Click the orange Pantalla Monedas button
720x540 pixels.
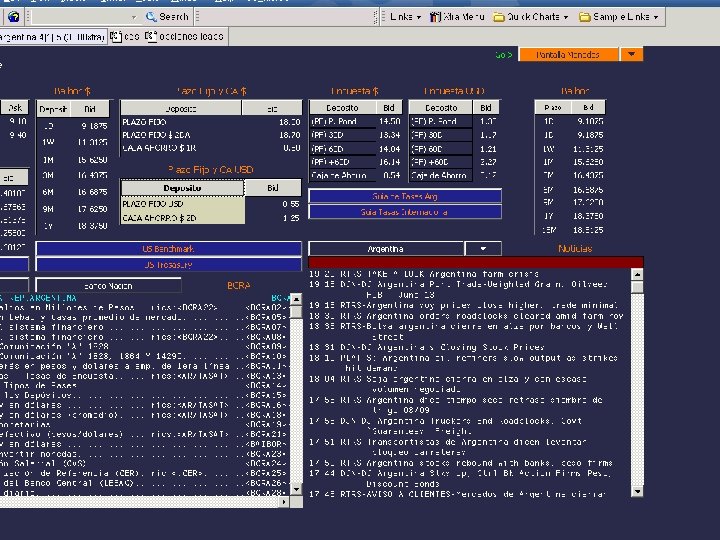click(568, 54)
